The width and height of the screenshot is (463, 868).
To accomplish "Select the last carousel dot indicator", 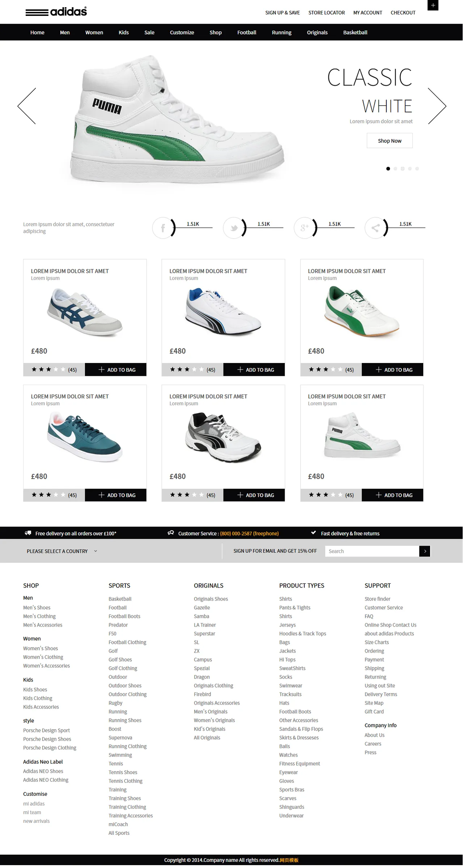I will tap(417, 168).
